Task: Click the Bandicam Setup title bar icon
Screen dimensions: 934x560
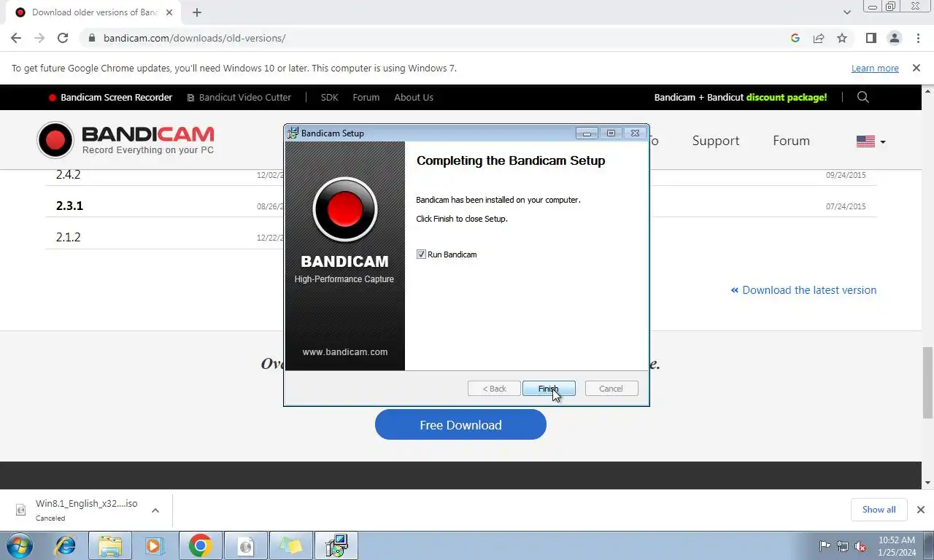Action: click(x=293, y=133)
